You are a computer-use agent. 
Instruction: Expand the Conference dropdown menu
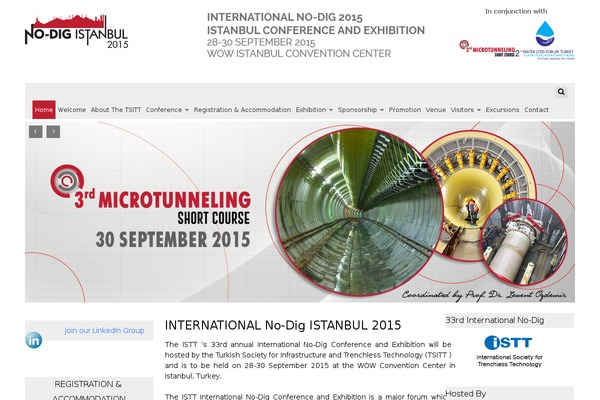tap(167, 110)
